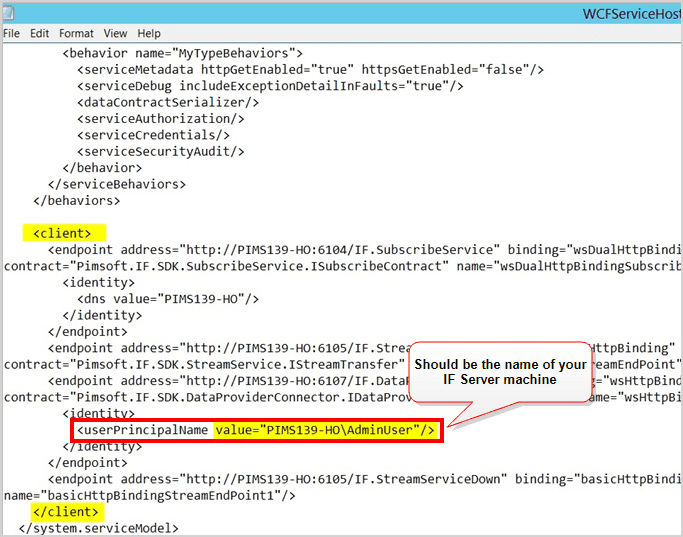This screenshot has height=537, width=683.
Task: Open the View menu
Action: pyautogui.click(x=115, y=34)
